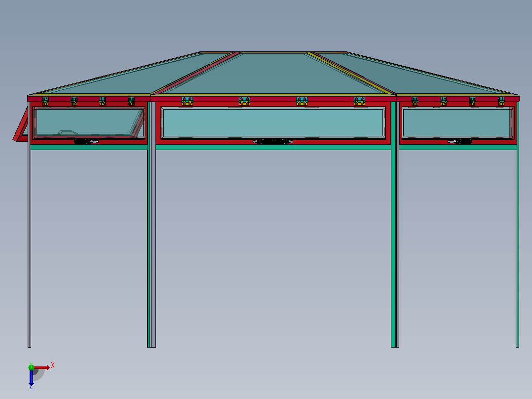This screenshot has width=532, height=399.
Task: Select the right window glass pane
Action: (456, 122)
